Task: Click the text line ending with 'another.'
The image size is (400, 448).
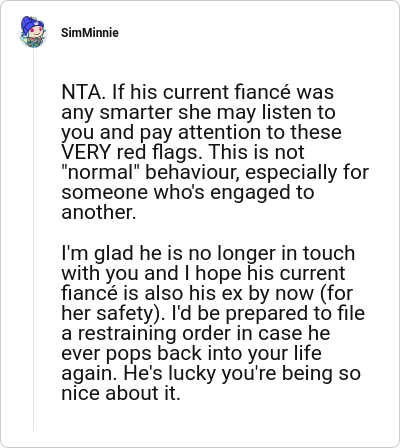Action: tap(99, 212)
